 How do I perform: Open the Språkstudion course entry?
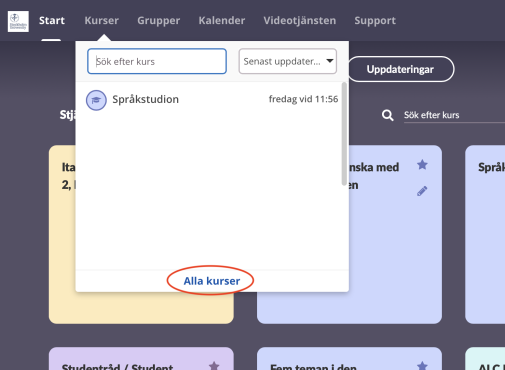click(212, 100)
